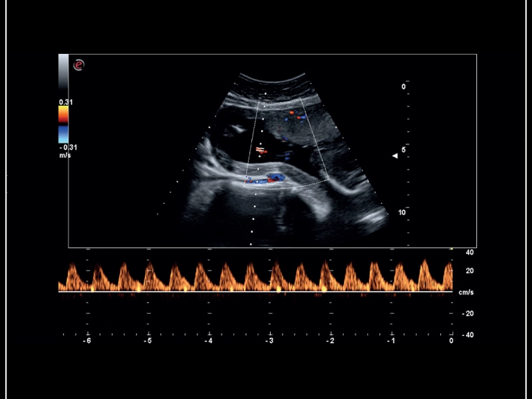Image resolution: width=532 pixels, height=399 pixels.
Task: Click the depth marker labeled 10
Action: click(402, 211)
